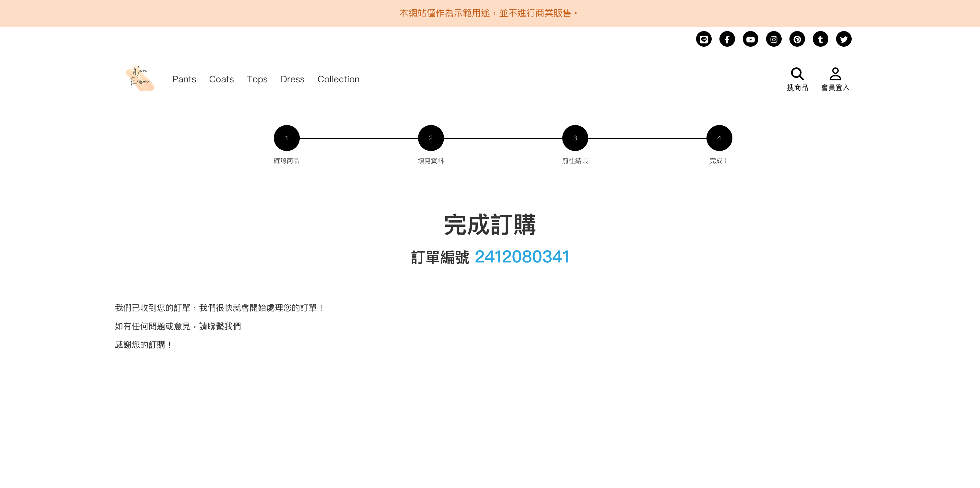The height and width of the screenshot is (488, 980).
Task: Click the Warm Embrace logo
Action: [140, 78]
